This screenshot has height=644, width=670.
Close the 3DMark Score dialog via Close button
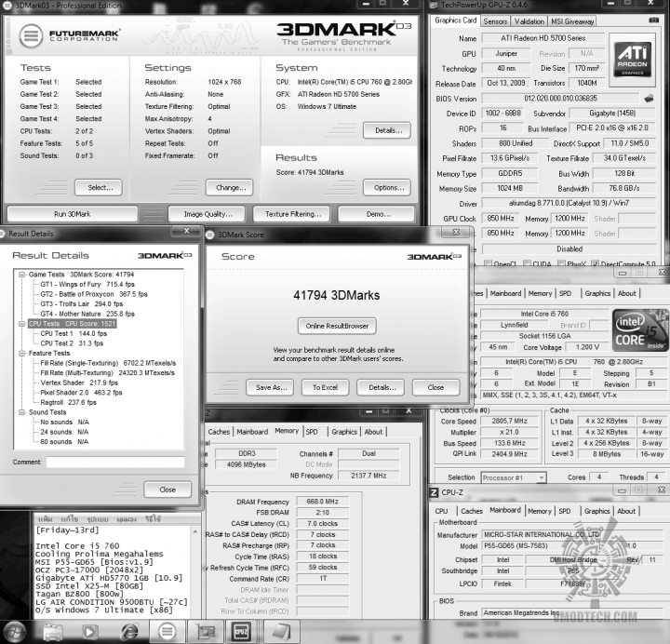(x=436, y=387)
